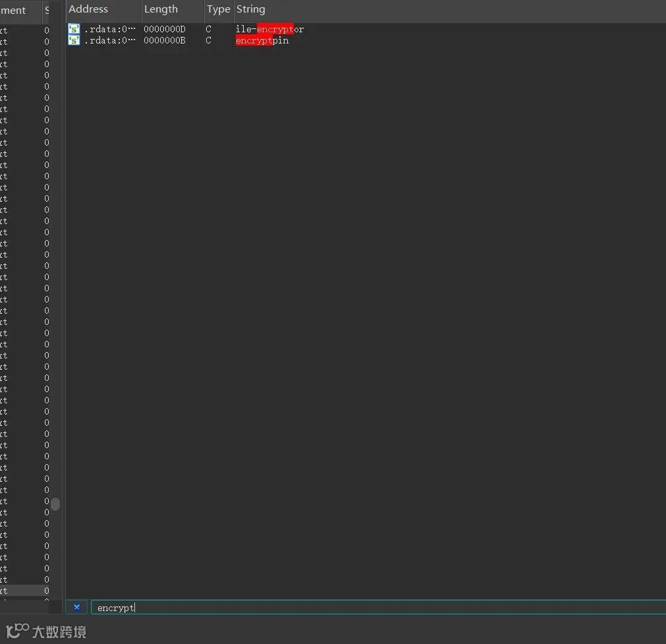Click the .rdata address of ile-encryptor row

click(109, 29)
